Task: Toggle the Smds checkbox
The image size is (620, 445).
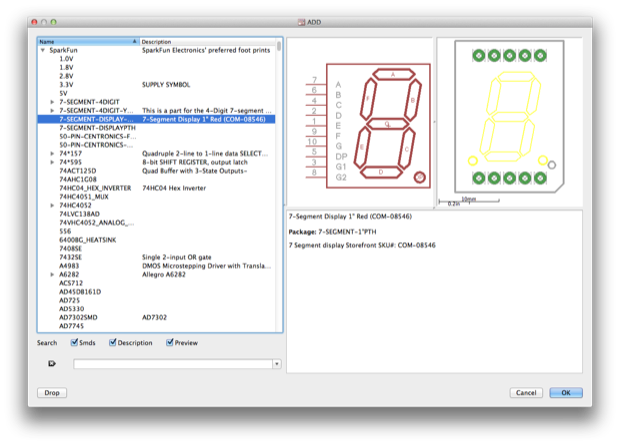Action: tap(74, 342)
